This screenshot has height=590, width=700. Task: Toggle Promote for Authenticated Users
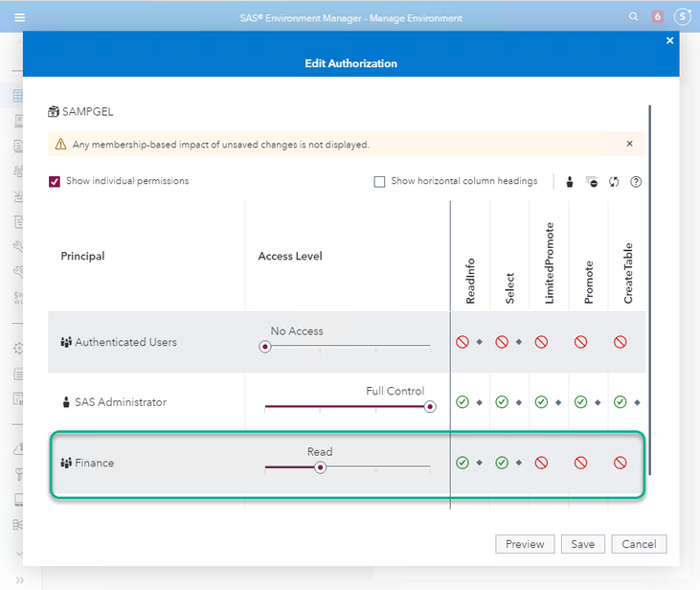pyautogui.click(x=580, y=342)
